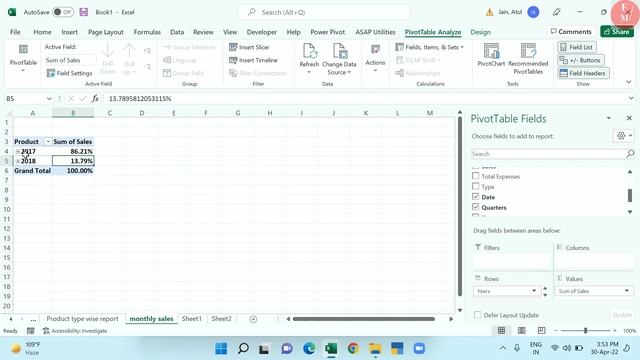
Task: Open the Years row field dropdown
Action: point(534,291)
